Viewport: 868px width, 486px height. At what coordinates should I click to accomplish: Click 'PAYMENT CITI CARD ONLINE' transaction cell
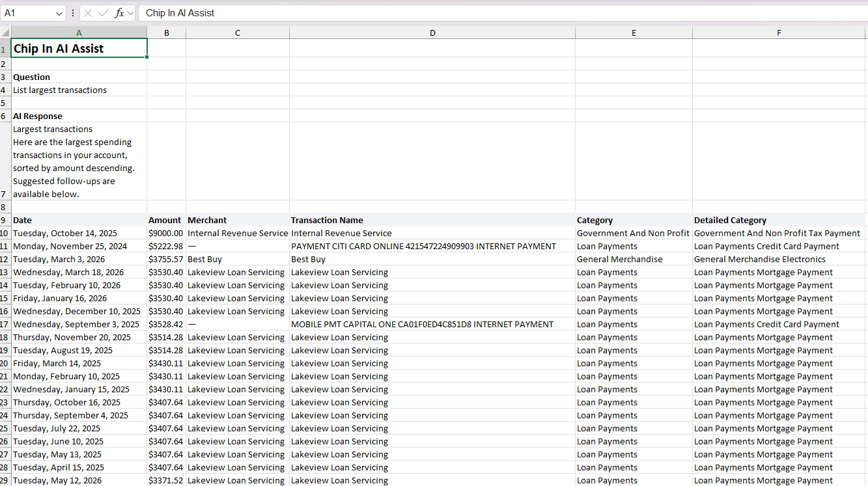[432, 246]
